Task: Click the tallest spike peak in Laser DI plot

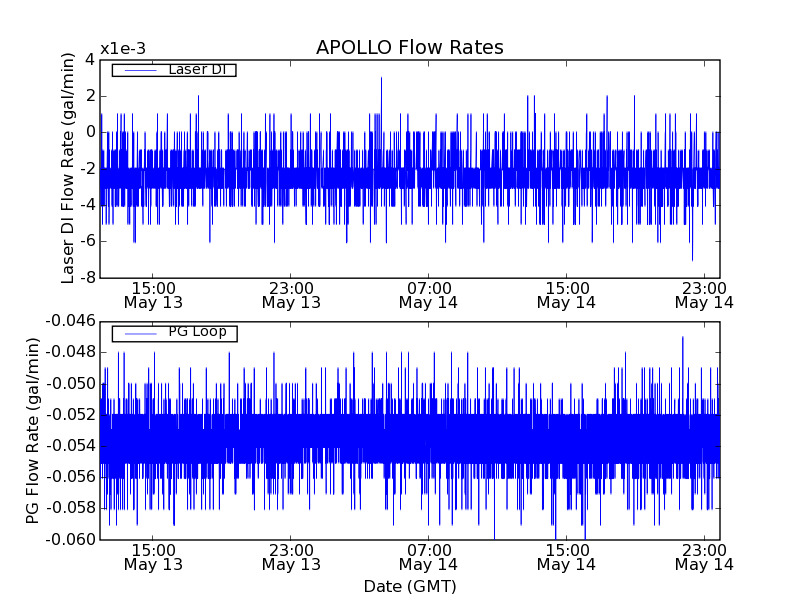Action: (381, 78)
